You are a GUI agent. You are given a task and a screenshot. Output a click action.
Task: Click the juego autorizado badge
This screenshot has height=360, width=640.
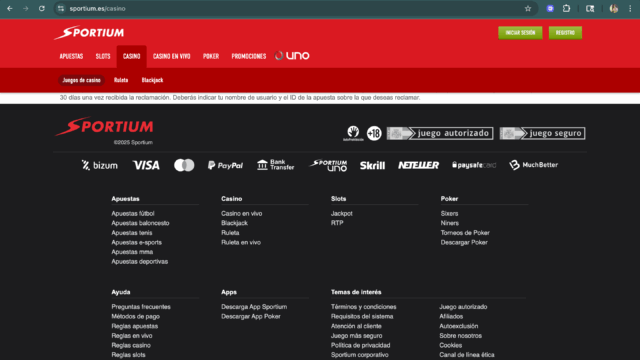(x=440, y=133)
